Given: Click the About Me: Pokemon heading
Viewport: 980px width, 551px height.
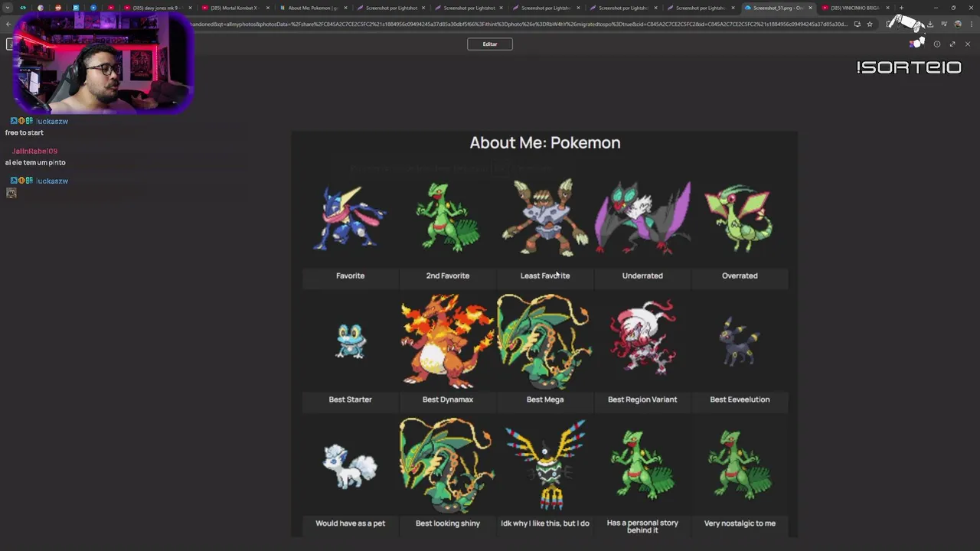Looking at the screenshot, I should pyautogui.click(x=544, y=142).
